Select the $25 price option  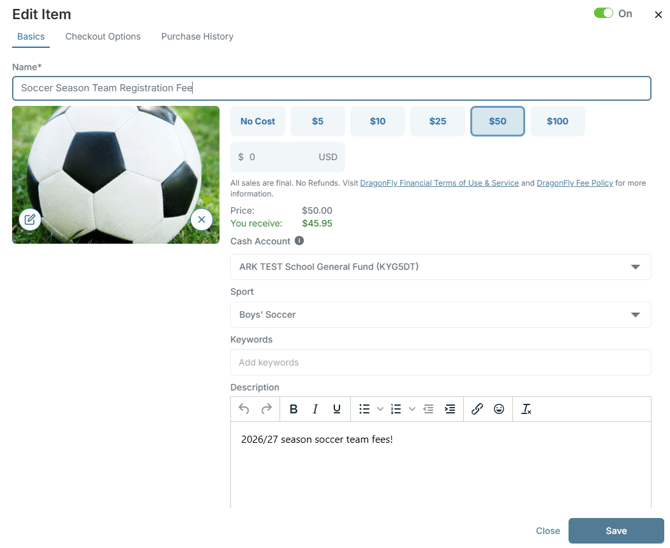[438, 121]
